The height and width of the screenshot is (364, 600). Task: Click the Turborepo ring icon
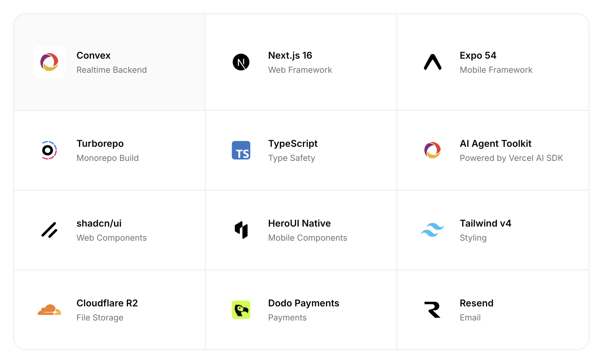pyautogui.click(x=49, y=150)
